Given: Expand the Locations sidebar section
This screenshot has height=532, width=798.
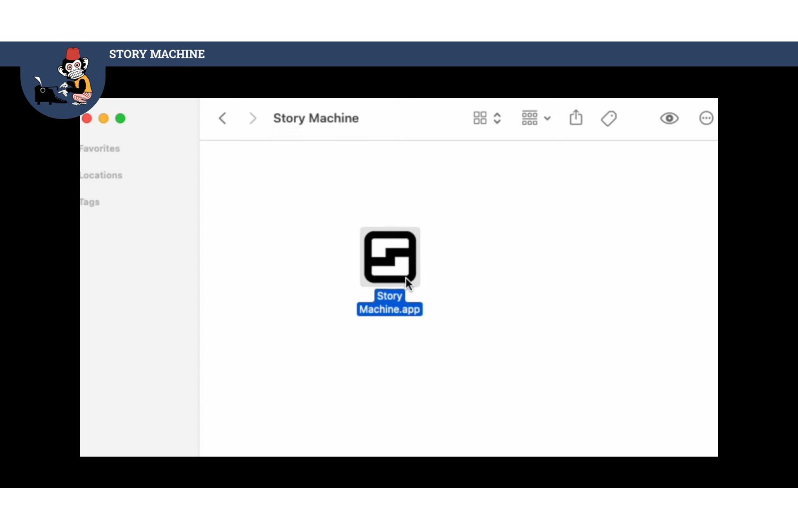Looking at the screenshot, I should pos(101,175).
